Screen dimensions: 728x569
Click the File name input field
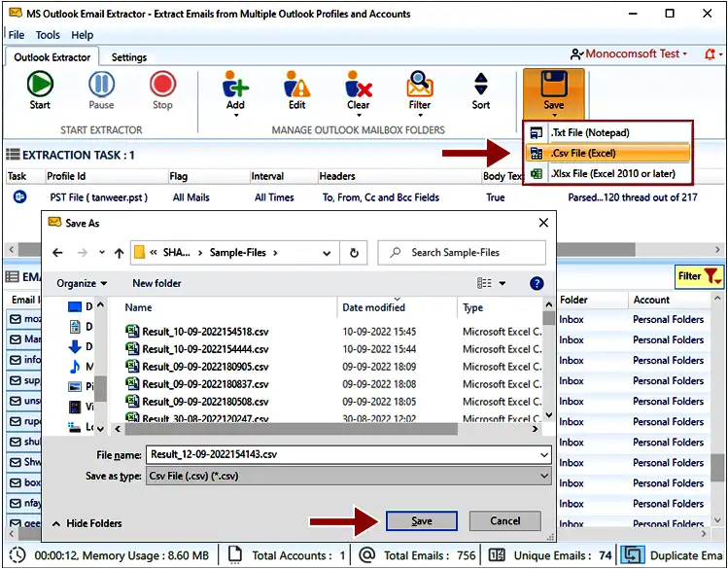(349, 455)
